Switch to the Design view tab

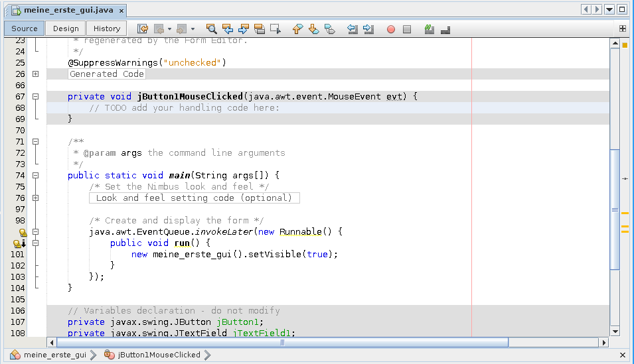tap(66, 29)
